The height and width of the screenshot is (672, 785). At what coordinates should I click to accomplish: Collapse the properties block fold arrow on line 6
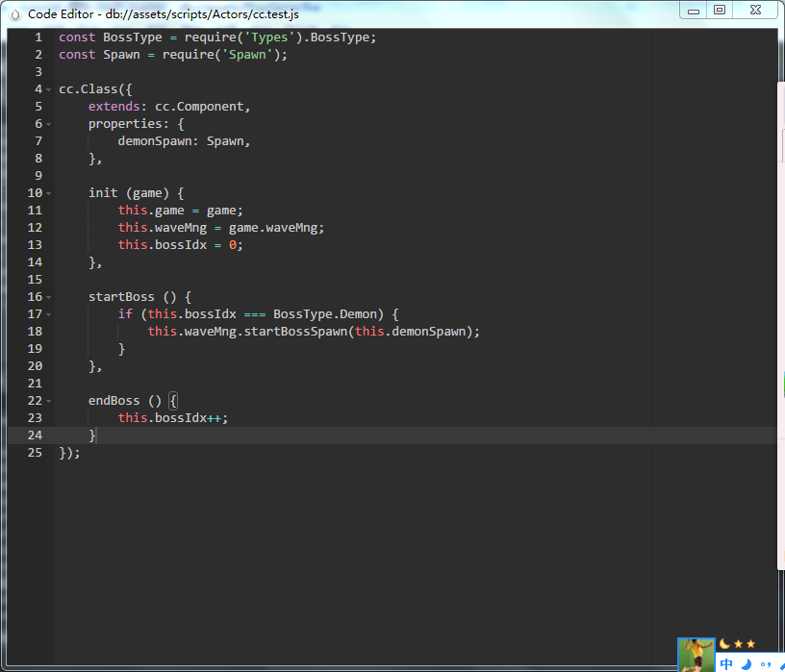tap(48, 124)
